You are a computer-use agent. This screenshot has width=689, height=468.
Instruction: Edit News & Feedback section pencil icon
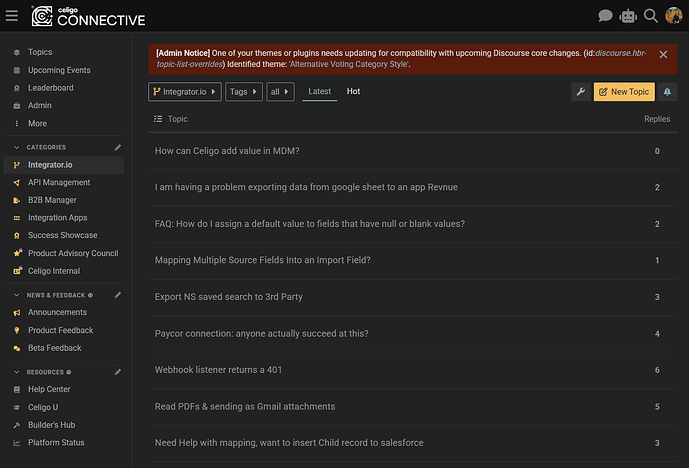[117, 295]
